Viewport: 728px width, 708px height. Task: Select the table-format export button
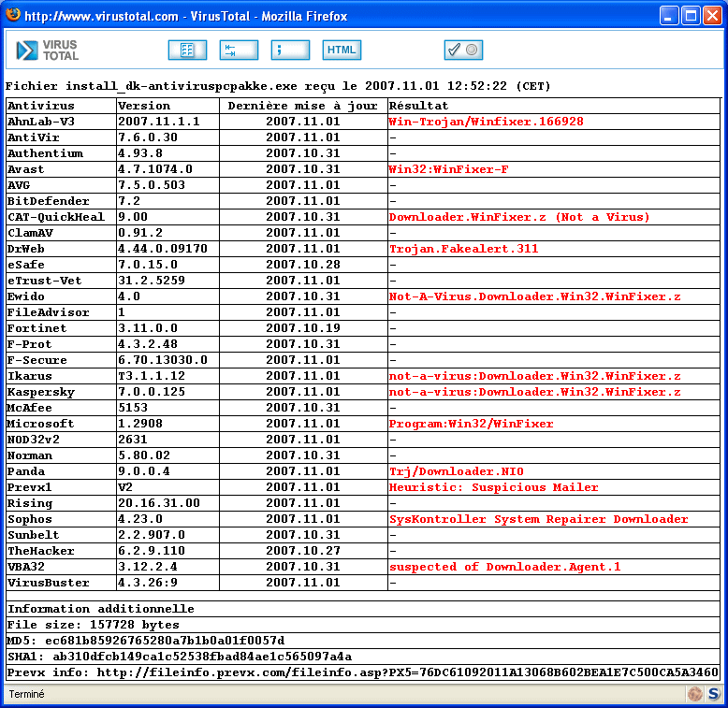pyautogui.click(x=187, y=51)
